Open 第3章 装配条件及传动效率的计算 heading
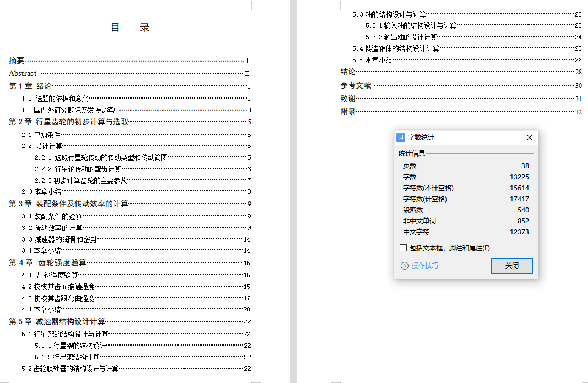 [x=69, y=204]
